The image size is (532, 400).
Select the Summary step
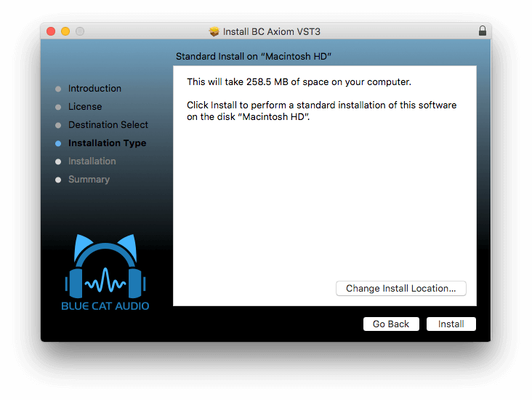89,180
